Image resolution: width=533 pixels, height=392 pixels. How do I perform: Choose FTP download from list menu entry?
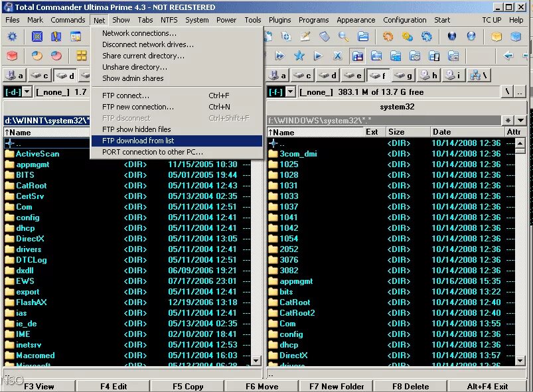tap(177, 141)
